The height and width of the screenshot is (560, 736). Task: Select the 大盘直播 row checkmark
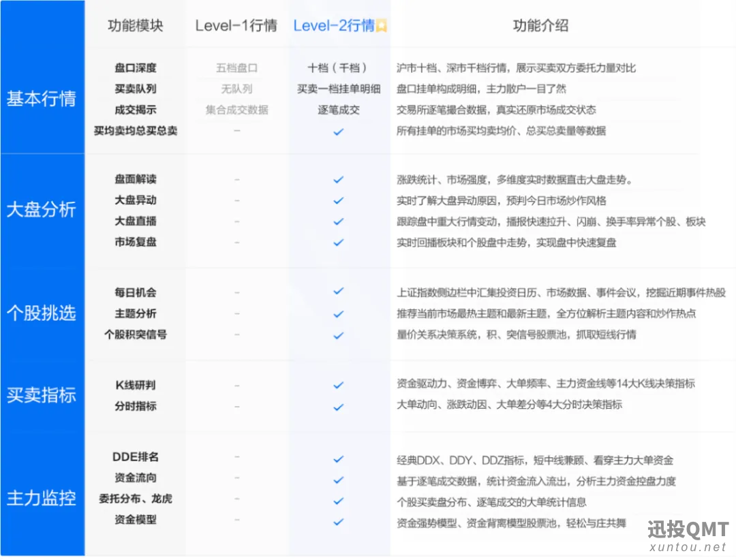pyautogui.click(x=338, y=222)
